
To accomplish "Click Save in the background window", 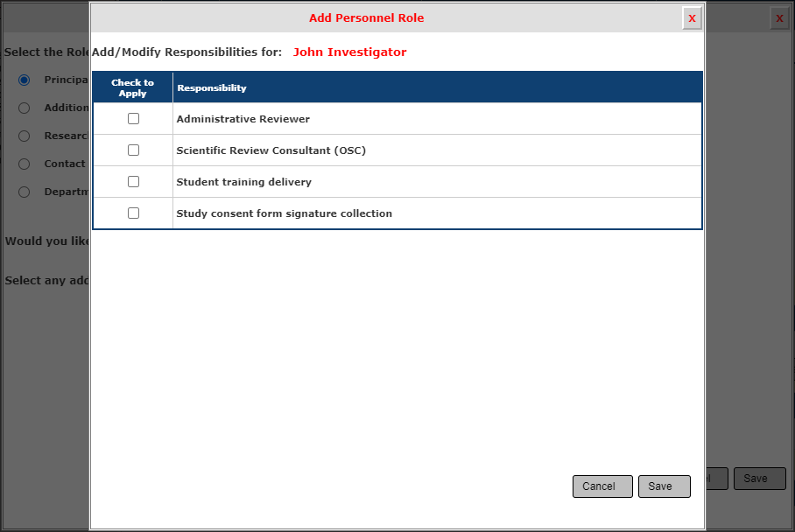I will click(x=759, y=479).
